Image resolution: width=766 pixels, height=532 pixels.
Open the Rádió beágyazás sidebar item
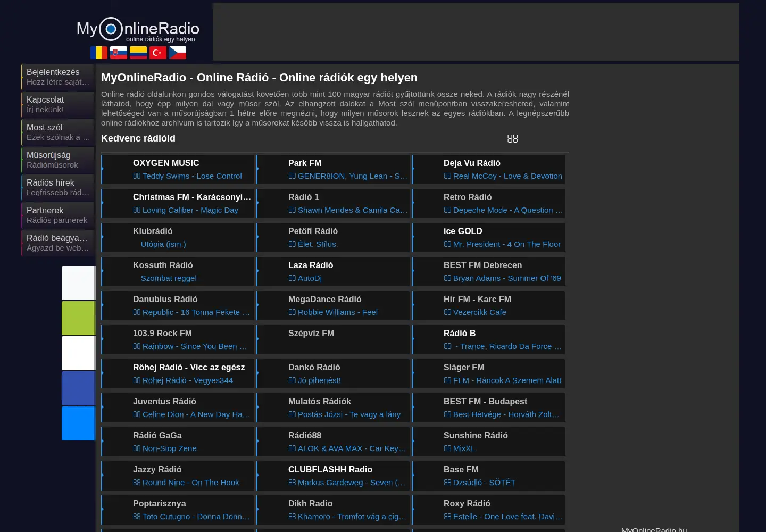[x=58, y=243]
